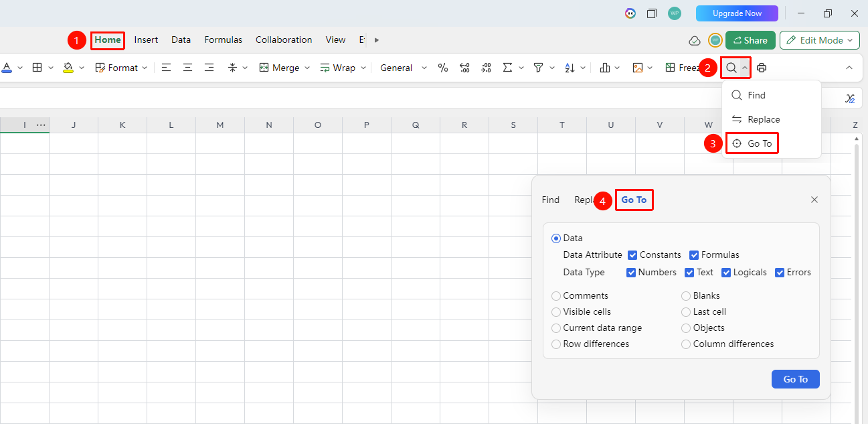Click the font color icon
This screenshot has height=424, width=868.
(x=7, y=68)
